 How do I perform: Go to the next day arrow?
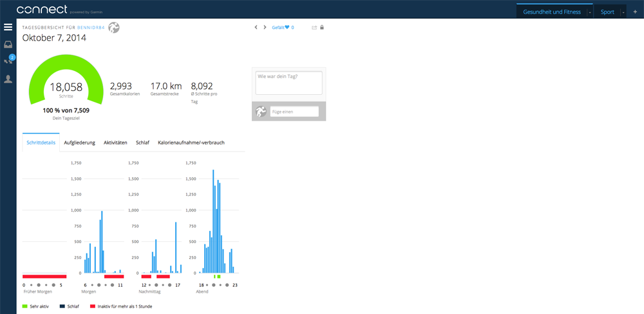tap(265, 28)
